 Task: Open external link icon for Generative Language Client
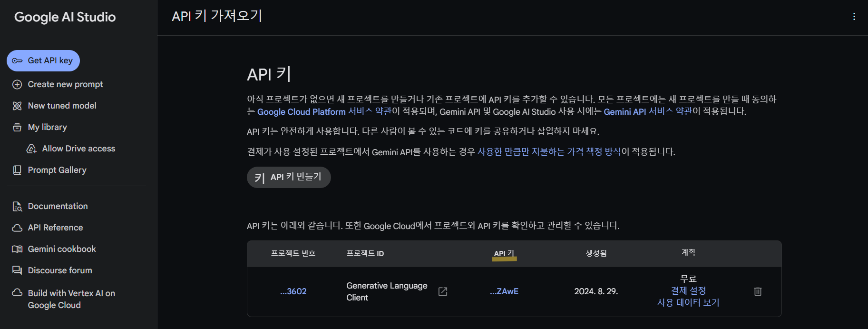pos(443,291)
